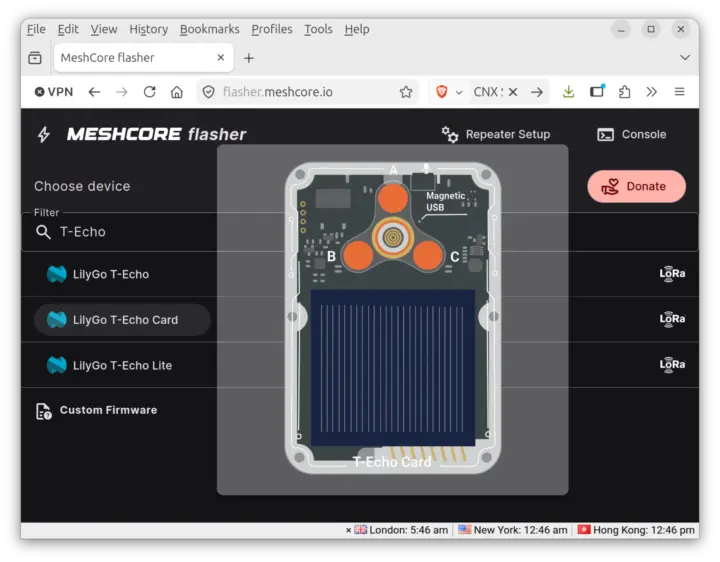The width and height of the screenshot is (720, 562).
Task: Open Repeater Setup gears icon
Action: (450, 135)
